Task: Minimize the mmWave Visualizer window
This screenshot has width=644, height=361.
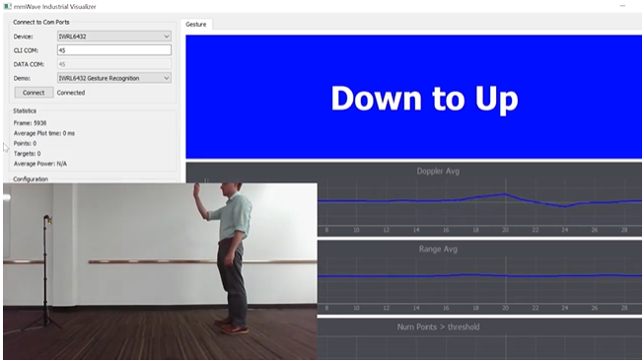Action: [622, 6]
